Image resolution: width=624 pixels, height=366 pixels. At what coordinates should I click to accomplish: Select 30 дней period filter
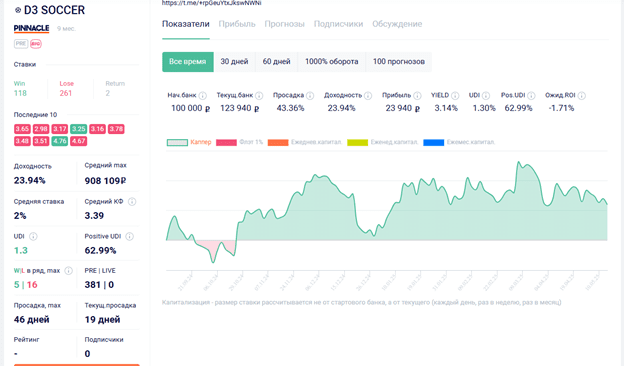pos(234,62)
